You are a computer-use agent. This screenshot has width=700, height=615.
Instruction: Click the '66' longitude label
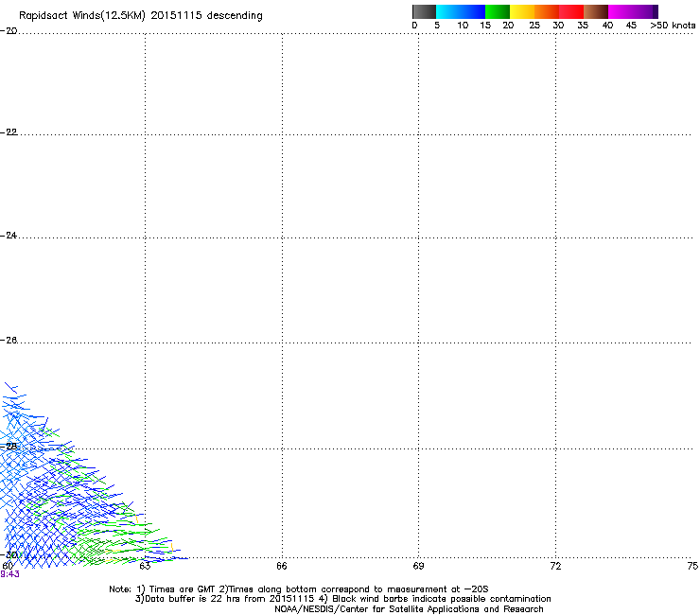(x=282, y=567)
